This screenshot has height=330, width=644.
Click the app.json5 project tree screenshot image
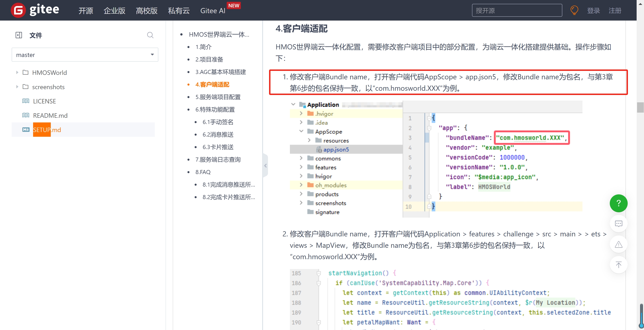(x=436, y=159)
